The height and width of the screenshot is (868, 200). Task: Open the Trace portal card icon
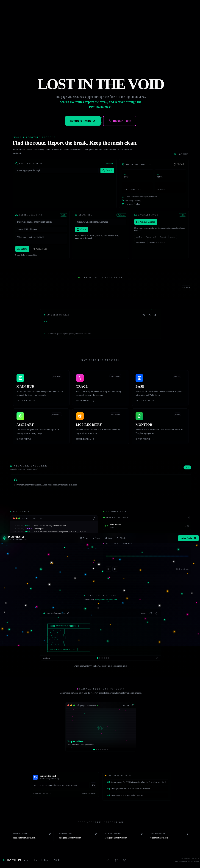(80, 378)
